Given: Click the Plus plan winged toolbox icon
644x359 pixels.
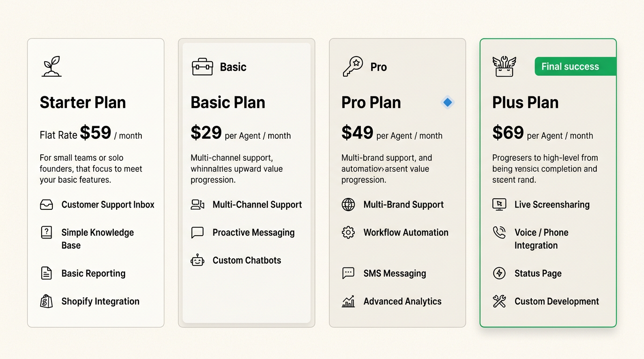Looking at the screenshot, I should pyautogui.click(x=504, y=66).
